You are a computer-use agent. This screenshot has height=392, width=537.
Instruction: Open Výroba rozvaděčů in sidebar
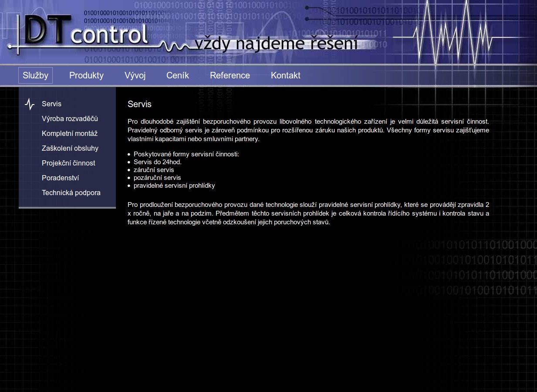coord(70,118)
